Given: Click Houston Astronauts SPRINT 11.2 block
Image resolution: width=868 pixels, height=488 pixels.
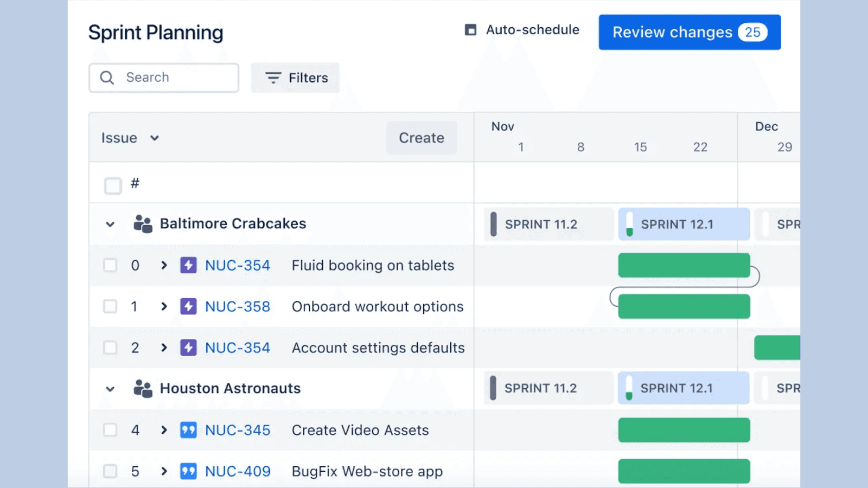Looking at the screenshot, I should coord(549,388).
